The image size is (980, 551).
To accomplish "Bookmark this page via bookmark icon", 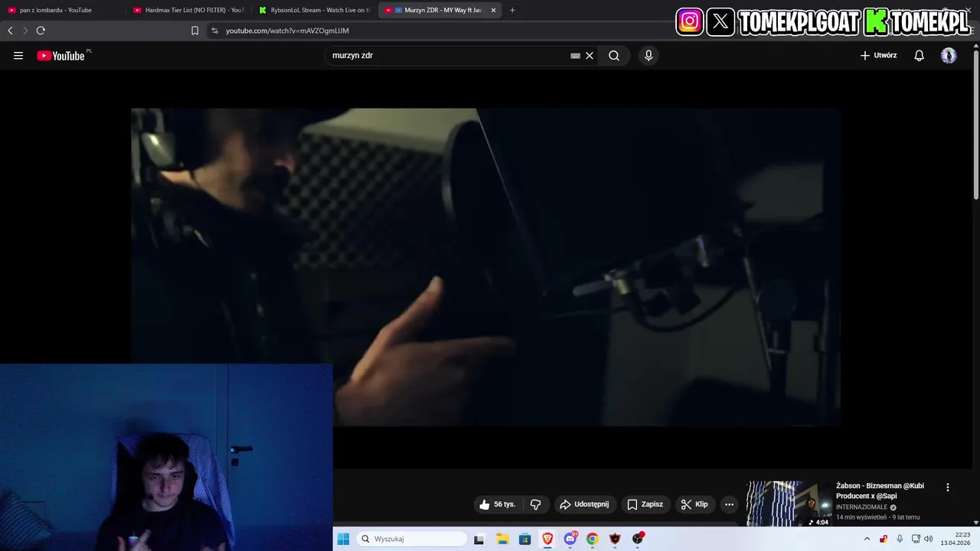I will pos(194,31).
